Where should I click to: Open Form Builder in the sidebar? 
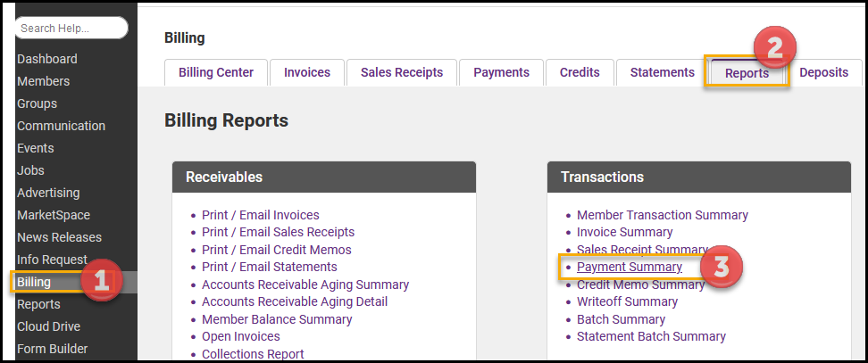click(52, 349)
